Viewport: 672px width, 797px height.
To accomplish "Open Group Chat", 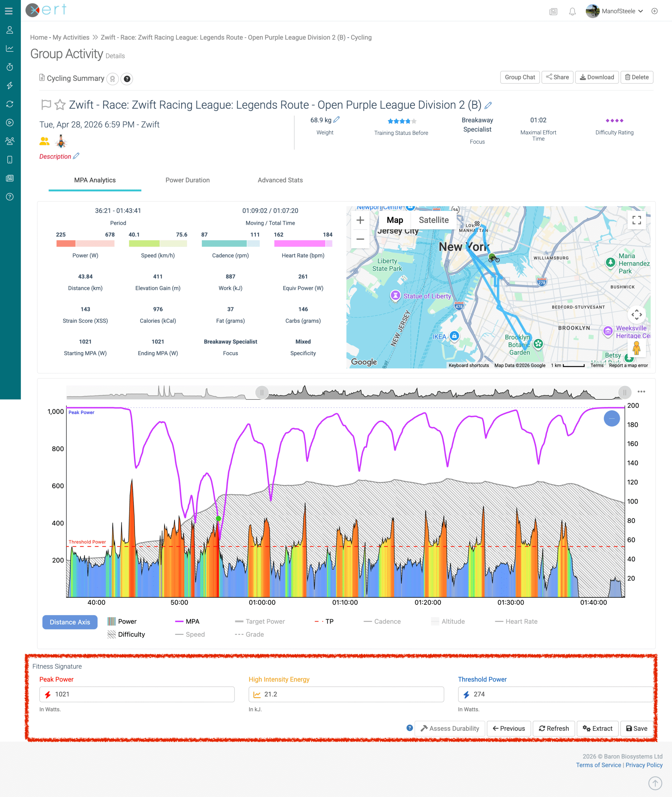I will click(520, 77).
